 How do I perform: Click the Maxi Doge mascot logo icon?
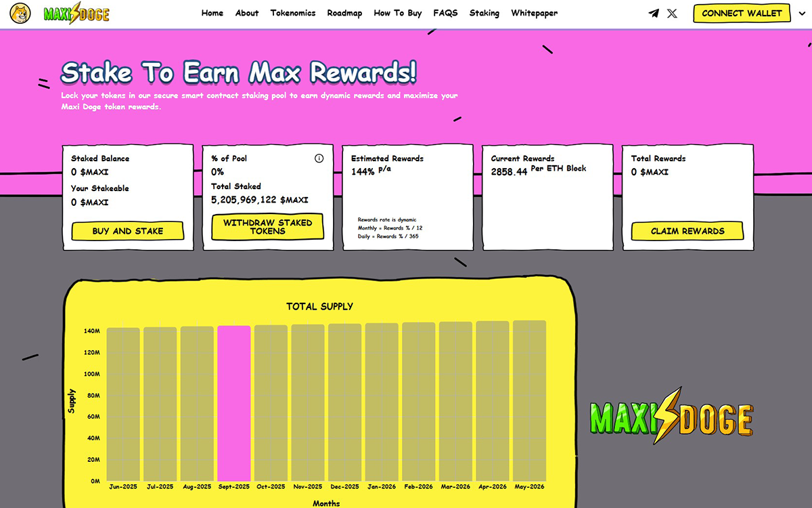click(x=21, y=14)
